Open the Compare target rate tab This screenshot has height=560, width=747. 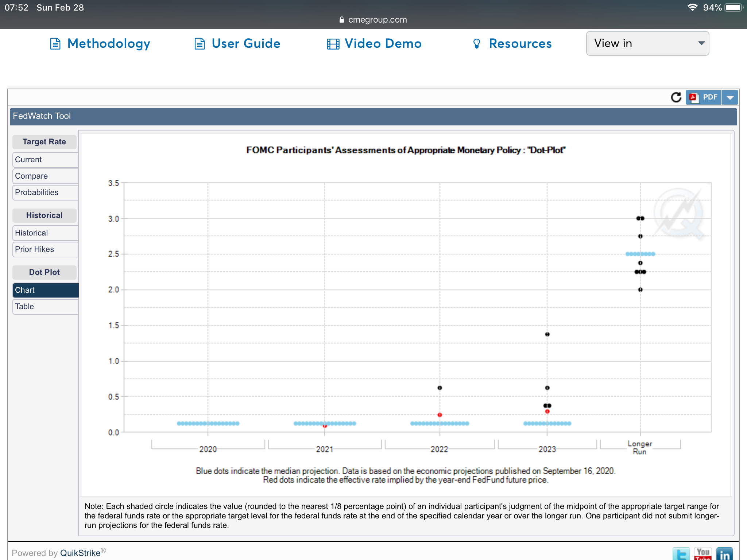coord(45,176)
